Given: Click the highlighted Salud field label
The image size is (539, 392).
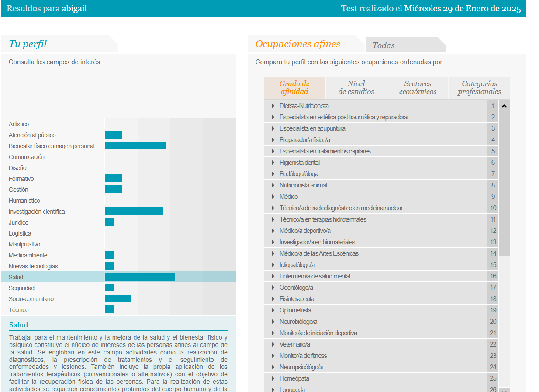Looking at the screenshot, I should (16, 277).
